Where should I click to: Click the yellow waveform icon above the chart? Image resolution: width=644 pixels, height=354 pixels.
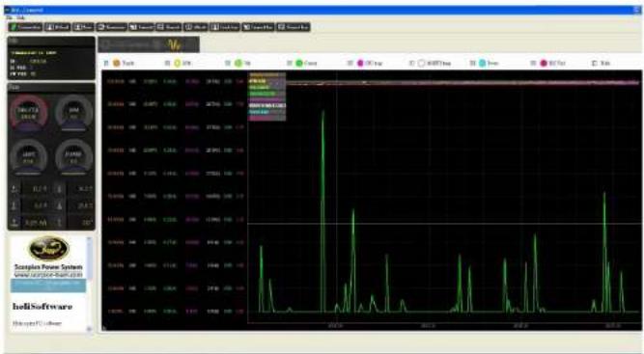coord(175,44)
